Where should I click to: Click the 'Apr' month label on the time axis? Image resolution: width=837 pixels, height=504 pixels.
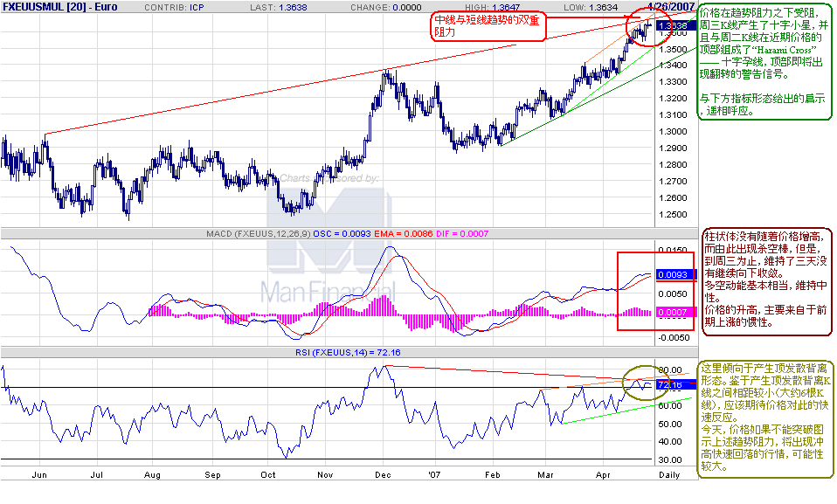(x=603, y=474)
